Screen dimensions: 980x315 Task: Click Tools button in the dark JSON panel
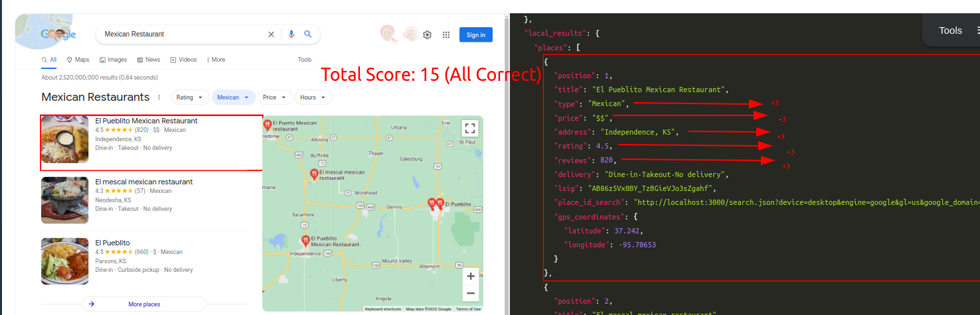pyautogui.click(x=951, y=31)
